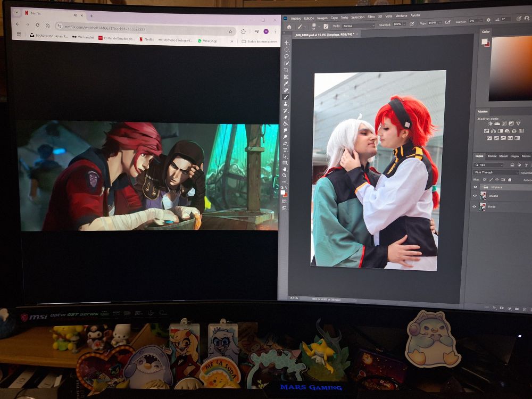This screenshot has width=532, height=399.
Task: Toggle lock image pixels
Action: (491, 180)
